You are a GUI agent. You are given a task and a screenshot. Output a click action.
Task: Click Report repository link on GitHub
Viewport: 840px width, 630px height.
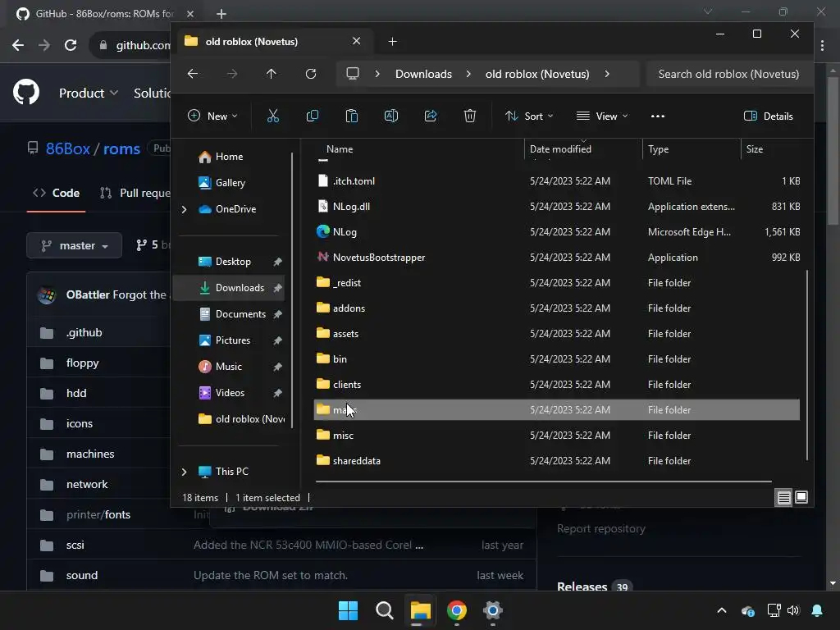[x=601, y=529]
